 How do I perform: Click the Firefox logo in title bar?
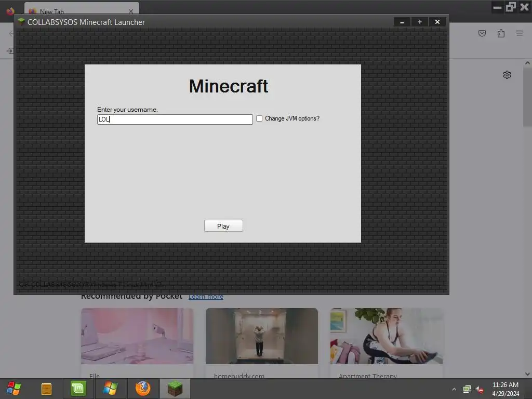point(10,11)
